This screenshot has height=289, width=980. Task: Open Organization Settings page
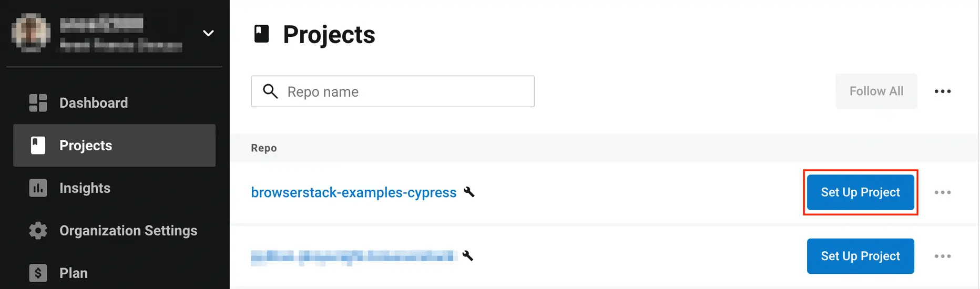[x=128, y=231]
